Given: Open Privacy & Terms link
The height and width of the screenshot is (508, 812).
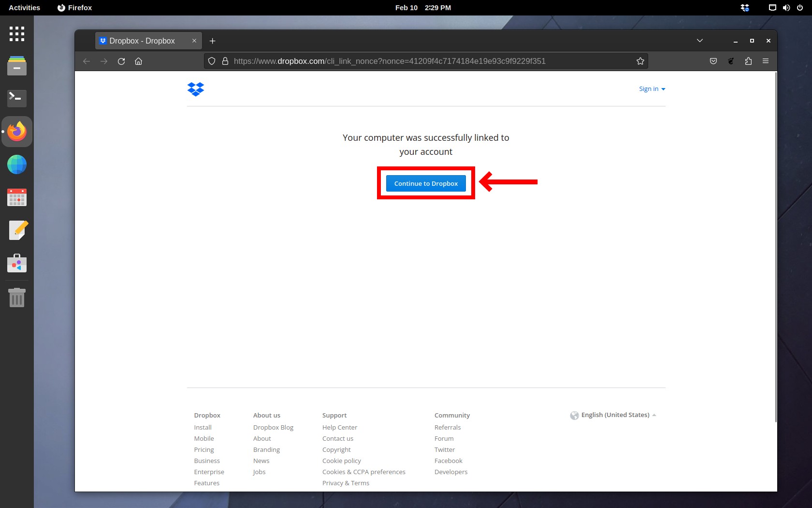Looking at the screenshot, I should tap(346, 483).
